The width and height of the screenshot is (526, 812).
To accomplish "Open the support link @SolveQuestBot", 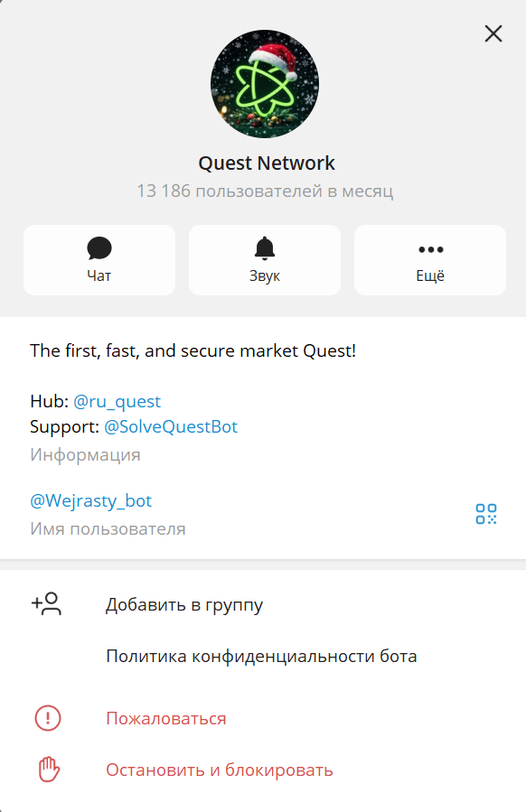I will [x=171, y=426].
